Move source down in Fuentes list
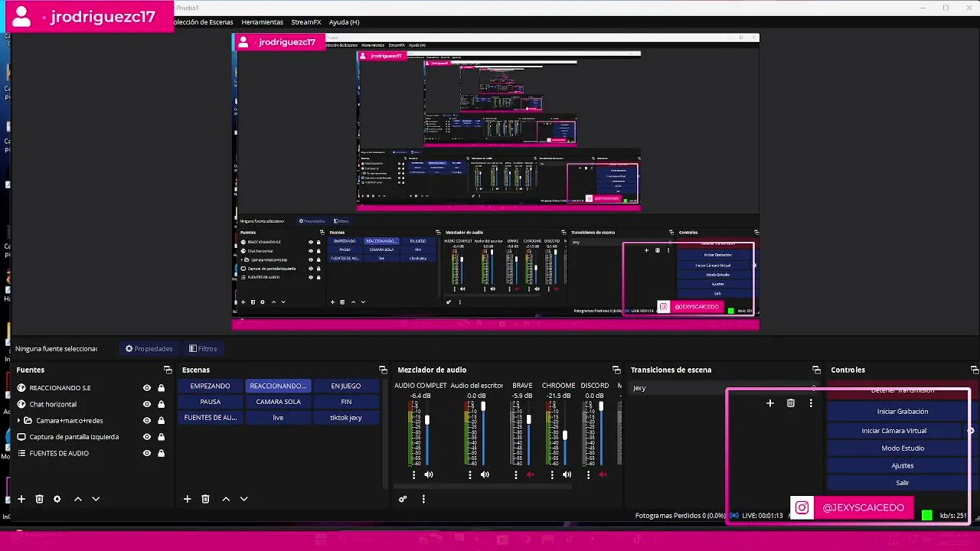980x551 pixels. point(96,499)
